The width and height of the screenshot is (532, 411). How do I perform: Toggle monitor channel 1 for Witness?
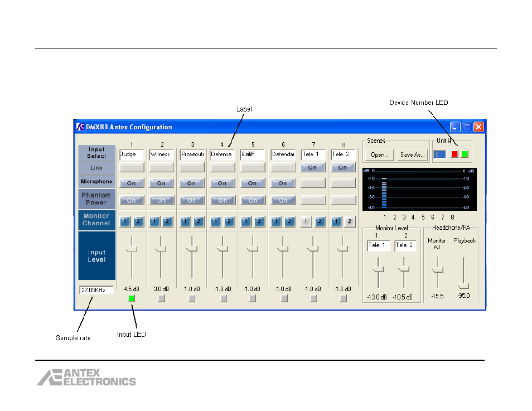point(154,221)
